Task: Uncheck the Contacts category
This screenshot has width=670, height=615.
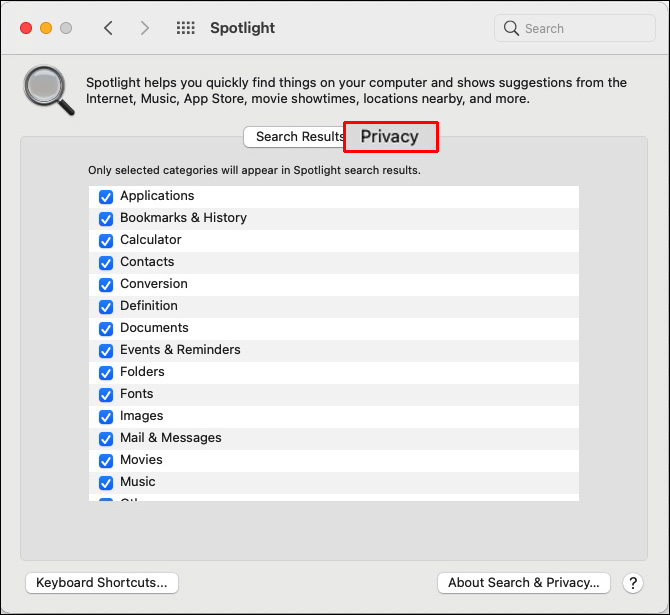Action: pos(106,263)
